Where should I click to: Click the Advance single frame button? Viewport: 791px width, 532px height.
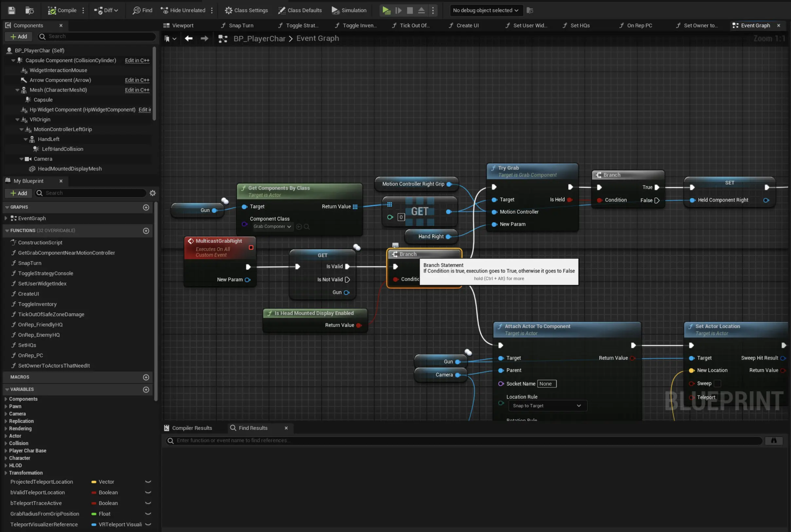coord(398,10)
